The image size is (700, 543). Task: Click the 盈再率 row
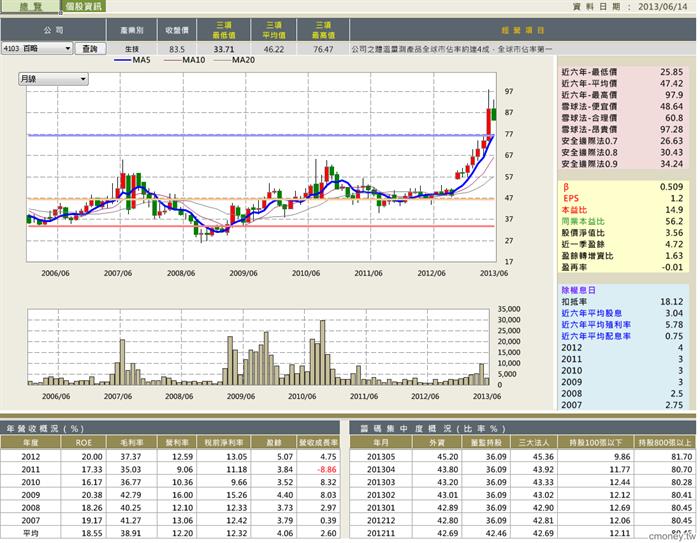622,267
